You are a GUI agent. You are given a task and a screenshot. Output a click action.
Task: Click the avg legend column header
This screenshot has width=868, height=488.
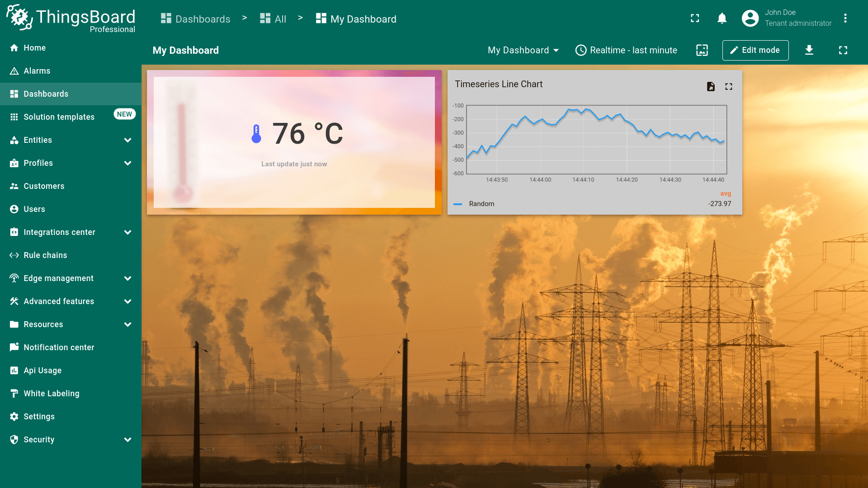pyautogui.click(x=726, y=193)
